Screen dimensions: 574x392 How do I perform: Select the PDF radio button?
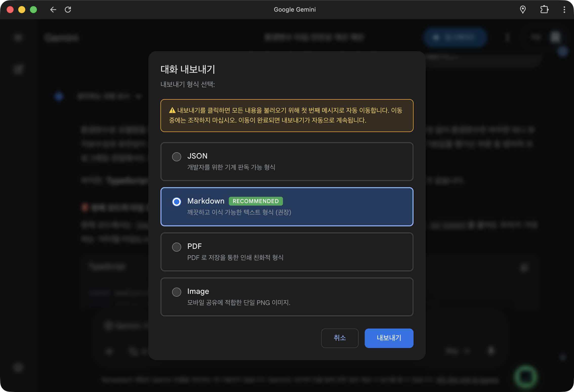pos(177,247)
